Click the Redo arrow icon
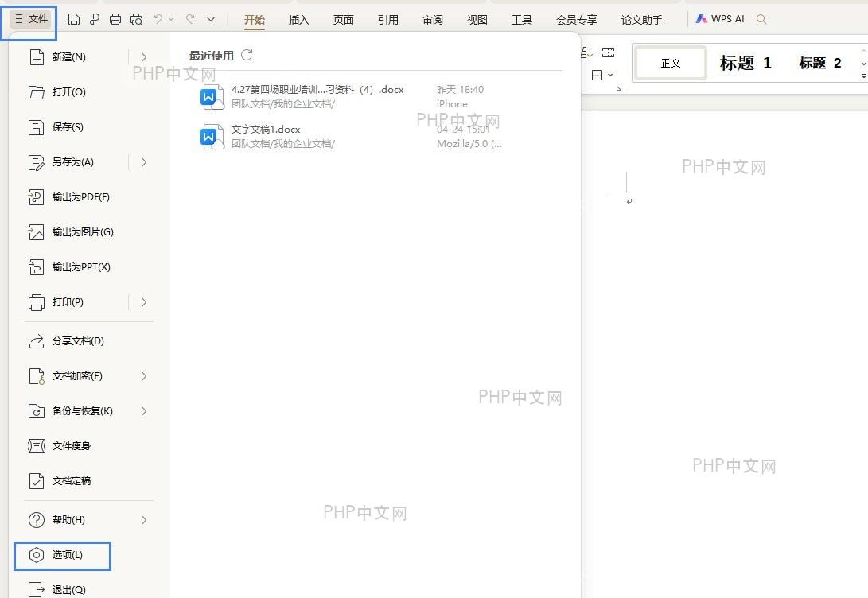The height and width of the screenshot is (598, 868). 190,19
